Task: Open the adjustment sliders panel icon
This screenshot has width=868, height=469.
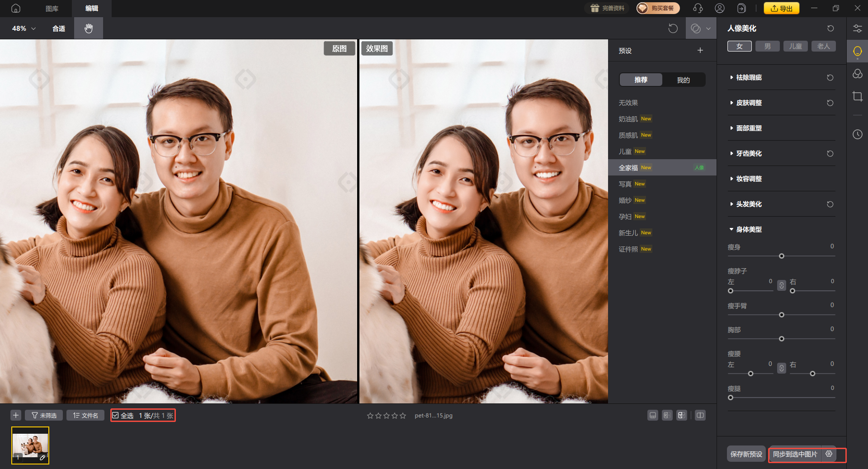Action: pos(857,28)
